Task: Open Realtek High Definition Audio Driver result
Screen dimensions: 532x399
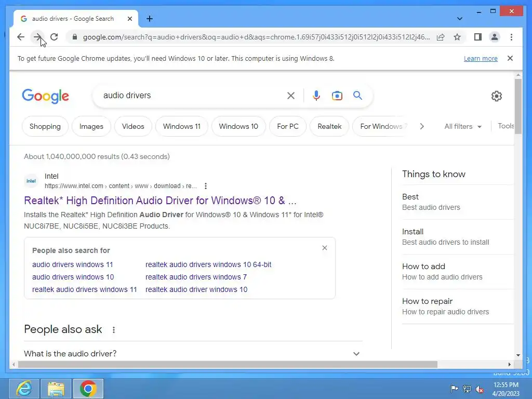Action: (x=160, y=201)
